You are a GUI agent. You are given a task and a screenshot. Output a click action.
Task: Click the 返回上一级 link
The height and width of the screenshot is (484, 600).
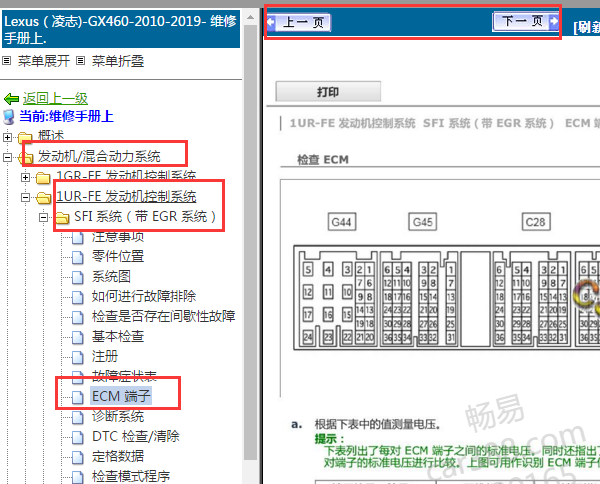[55, 98]
